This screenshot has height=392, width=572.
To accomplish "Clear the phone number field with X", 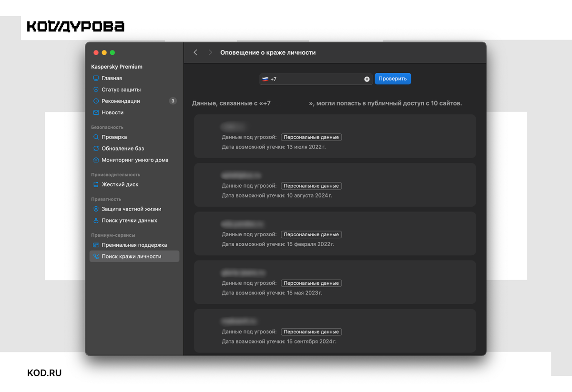I will (367, 79).
